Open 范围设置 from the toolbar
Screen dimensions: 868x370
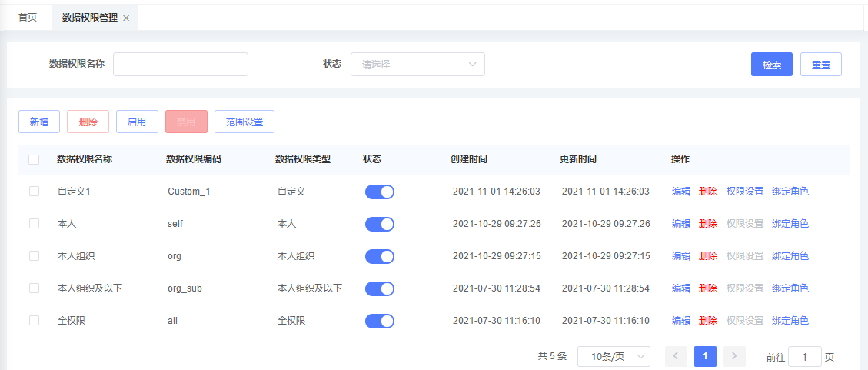tap(244, 122)
